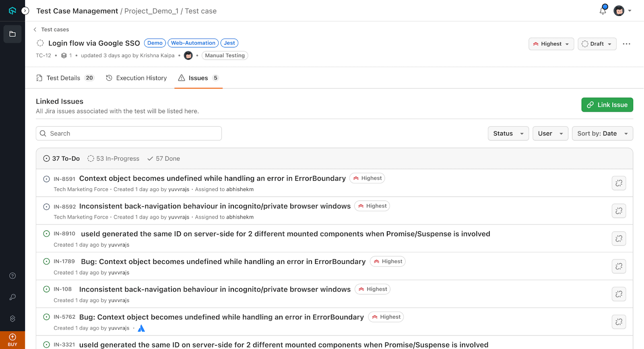Click the Manual Testing label
Image resolution: width=644 pixels, height=349 pixels.
[225, 56]
